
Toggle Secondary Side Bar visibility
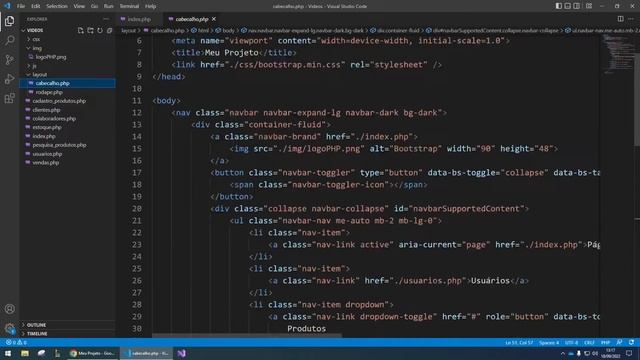(577, 6)
